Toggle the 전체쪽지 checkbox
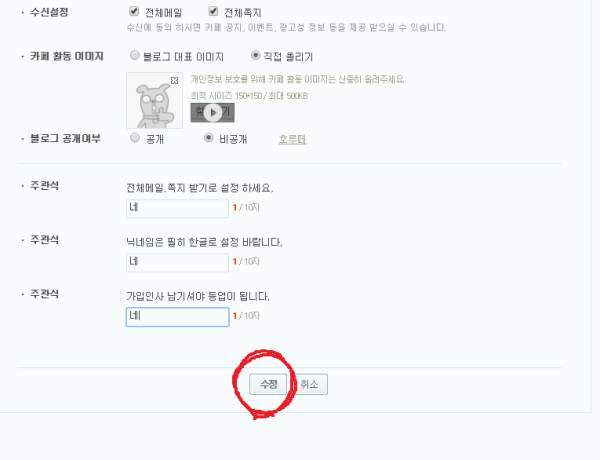The height and width of the screenshot is (460, 600). tap(213, 11)
